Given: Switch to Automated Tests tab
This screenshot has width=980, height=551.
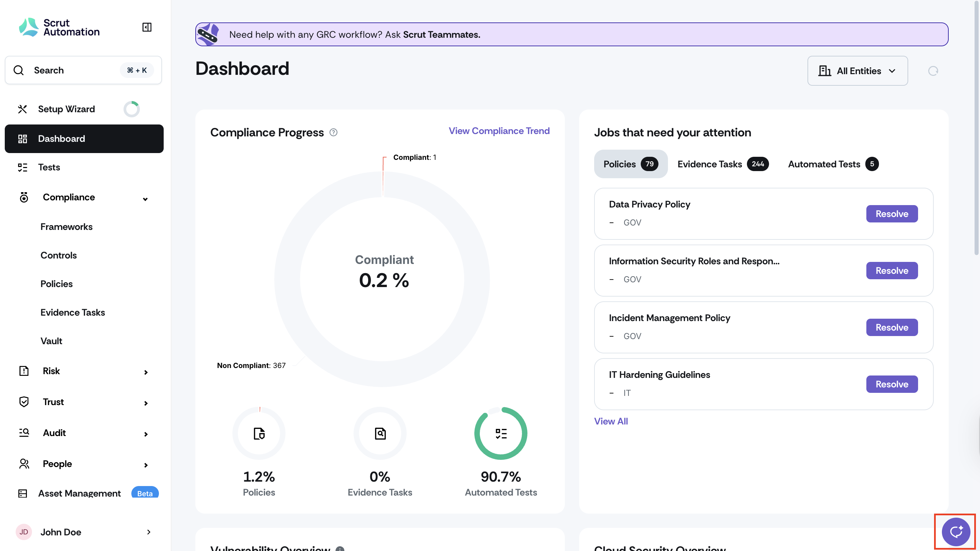Looking at the screenshot, I should tap(833, 164).
